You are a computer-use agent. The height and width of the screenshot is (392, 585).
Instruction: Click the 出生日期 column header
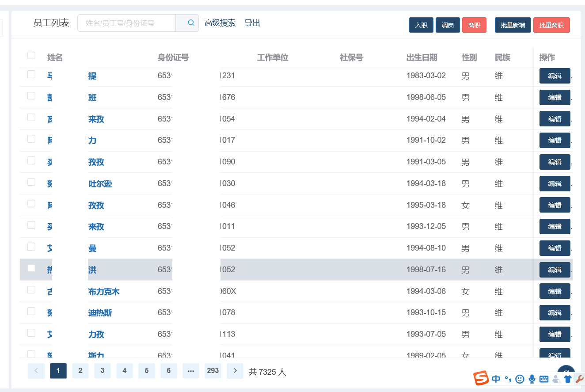(422, 57)
